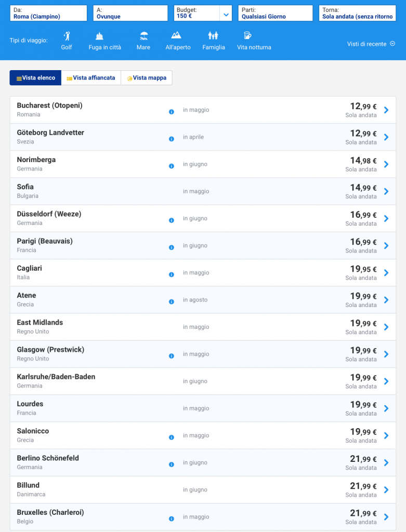Image resolution: width=406 pixels, height=532 pixels.
Task: Switch to Vista mappa tab
Action: tap(147, 78)
